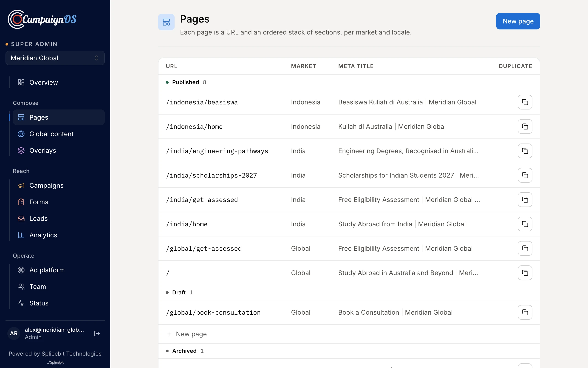
Task: Duplicate the /india/get-assessed page
Action: [525, 200]
